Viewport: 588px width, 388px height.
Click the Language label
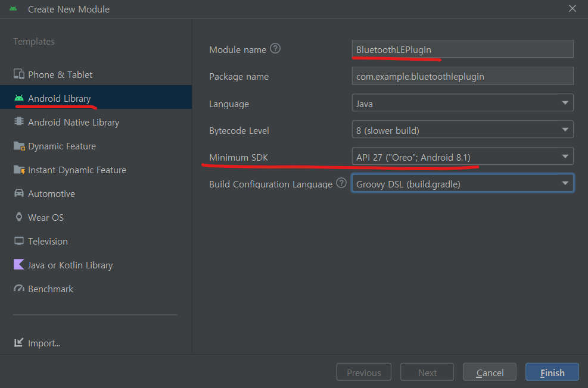[x=229, y=104]
